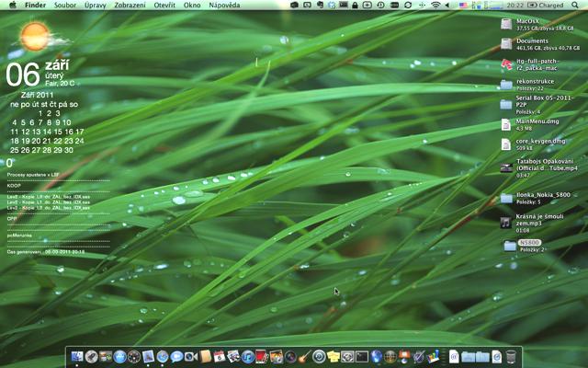
Task: Click the sync arrows menu bar icon
Action: (x=408, y=5)
